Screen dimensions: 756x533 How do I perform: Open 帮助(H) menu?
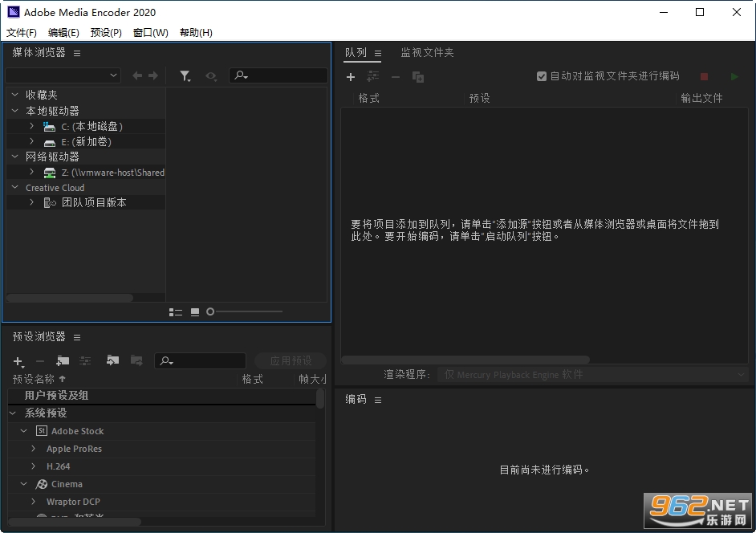(x=196, y=32)
